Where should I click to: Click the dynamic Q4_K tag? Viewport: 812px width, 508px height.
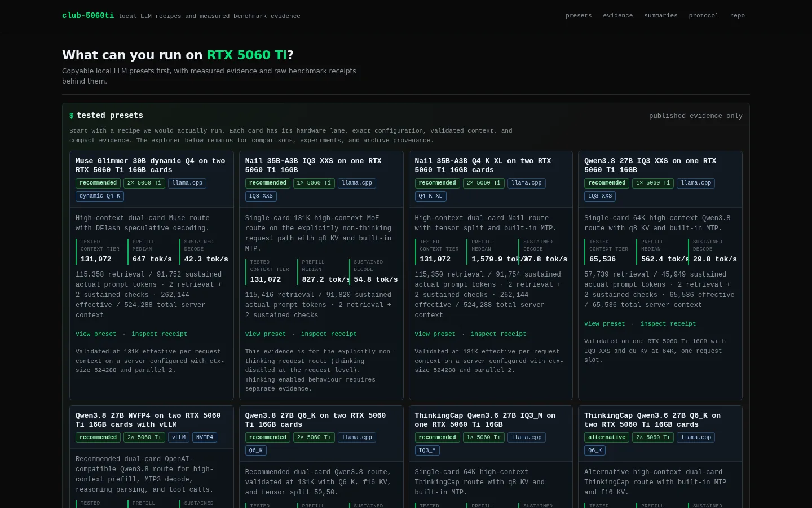click(100, 196)
